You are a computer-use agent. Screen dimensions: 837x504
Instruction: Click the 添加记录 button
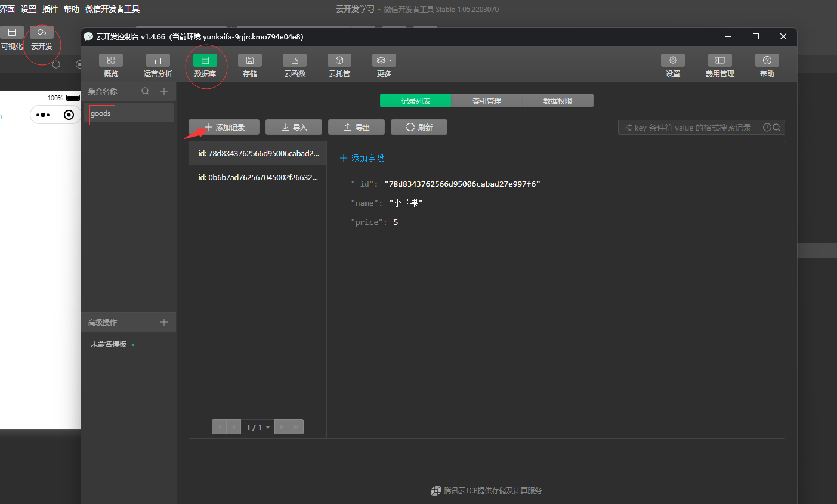pos(224,127)
